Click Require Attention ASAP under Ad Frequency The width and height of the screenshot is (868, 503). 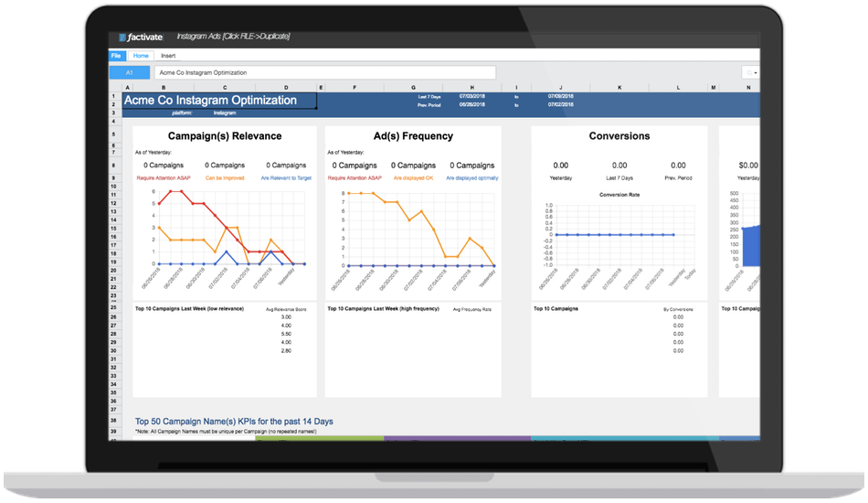[x=355, y=178]
